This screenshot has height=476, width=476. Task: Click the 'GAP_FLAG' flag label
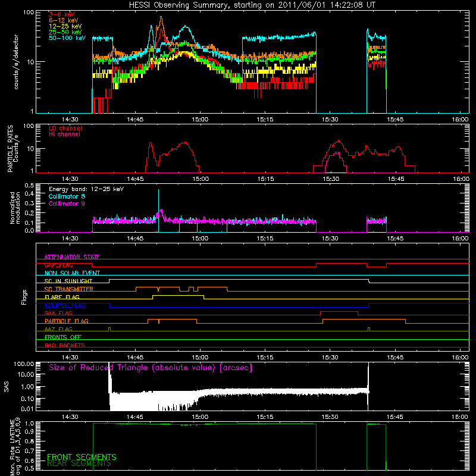click(58, 265)
